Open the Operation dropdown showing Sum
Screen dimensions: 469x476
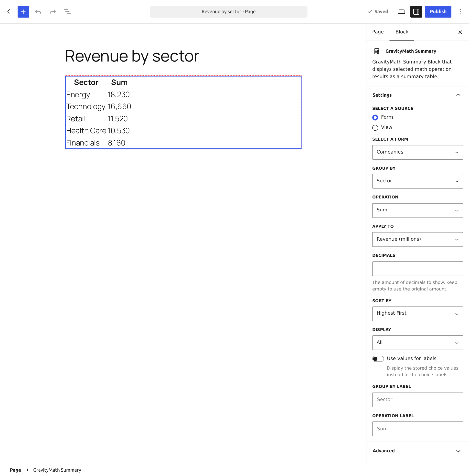tap(417, 210)
